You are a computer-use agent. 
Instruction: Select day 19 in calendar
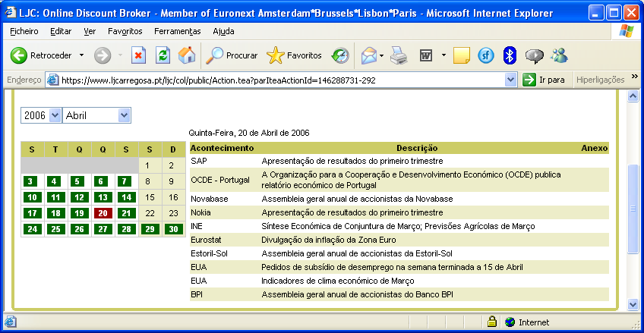click(79, 213)
